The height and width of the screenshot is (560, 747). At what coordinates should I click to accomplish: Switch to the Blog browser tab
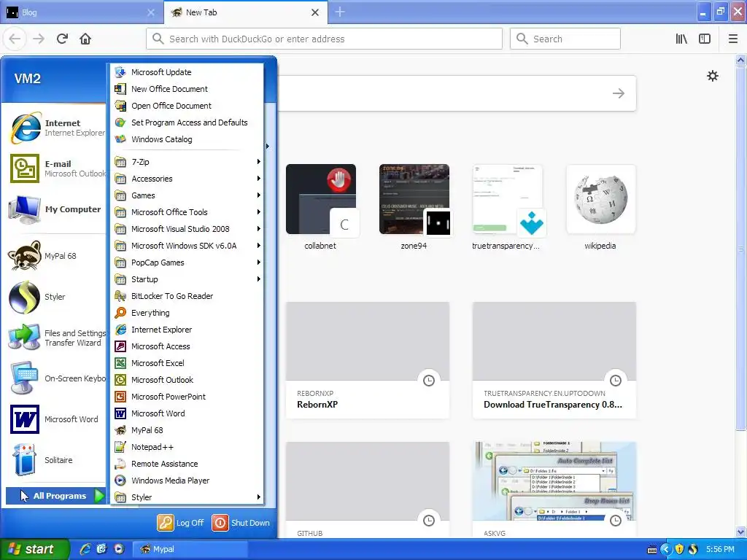pyautogui.click(x=81, y=12)
